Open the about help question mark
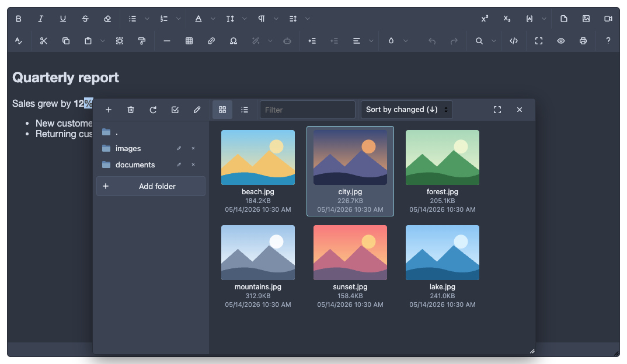The width and height of the screenshot is (627, 364). [x=608, y=41]
